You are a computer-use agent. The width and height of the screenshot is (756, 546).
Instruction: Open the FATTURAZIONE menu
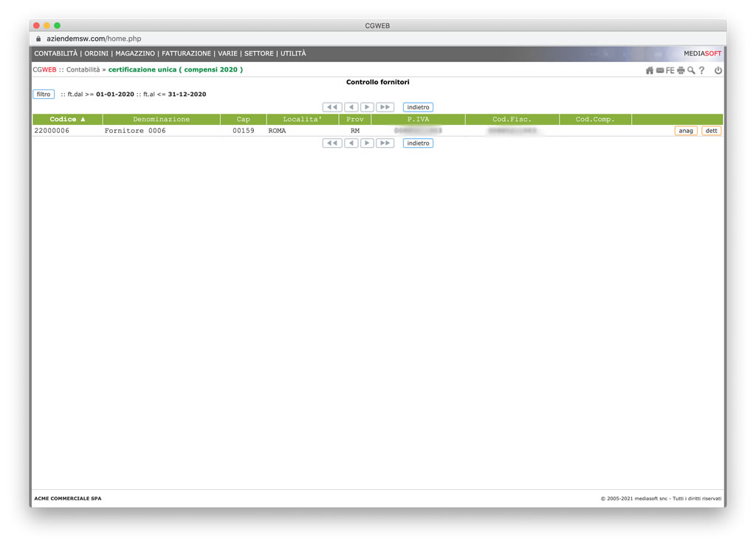(x=186, y=53)
